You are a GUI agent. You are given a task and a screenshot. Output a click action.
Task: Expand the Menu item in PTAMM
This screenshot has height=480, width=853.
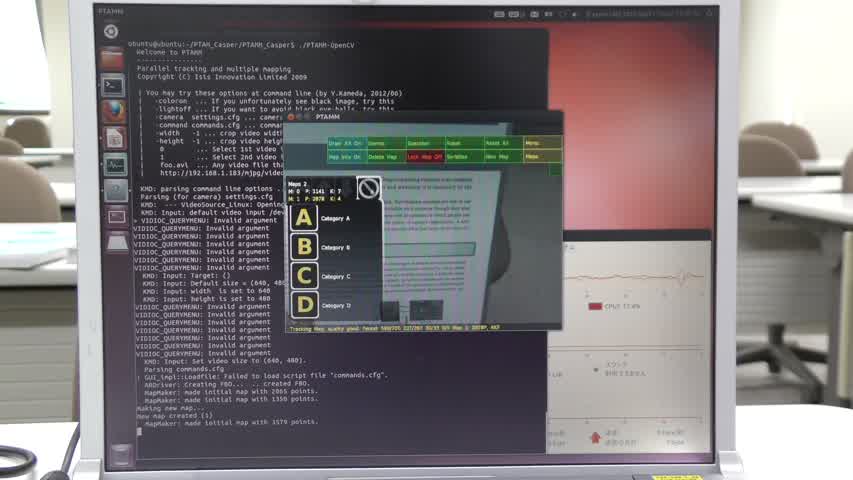point(542,144)
